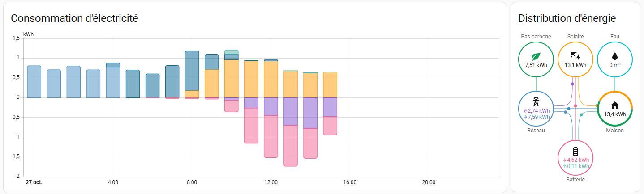Click the 12:00 time axis label

pos(271,182)
